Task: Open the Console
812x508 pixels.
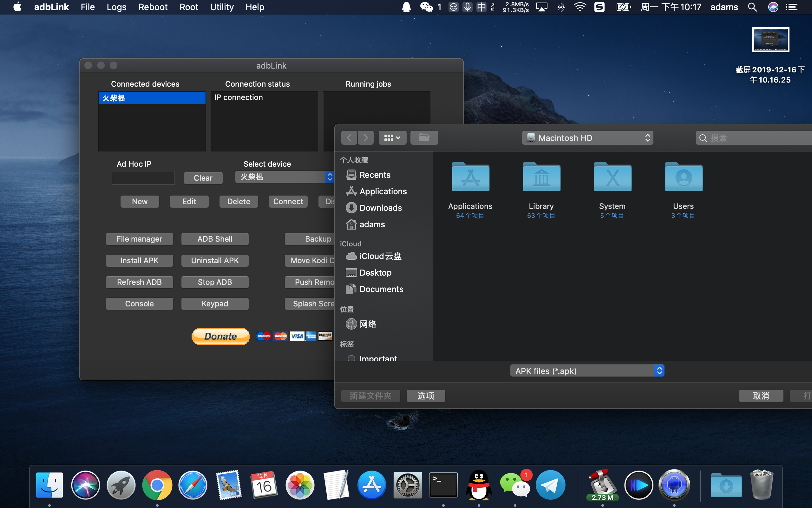Action: coord(139,304)
